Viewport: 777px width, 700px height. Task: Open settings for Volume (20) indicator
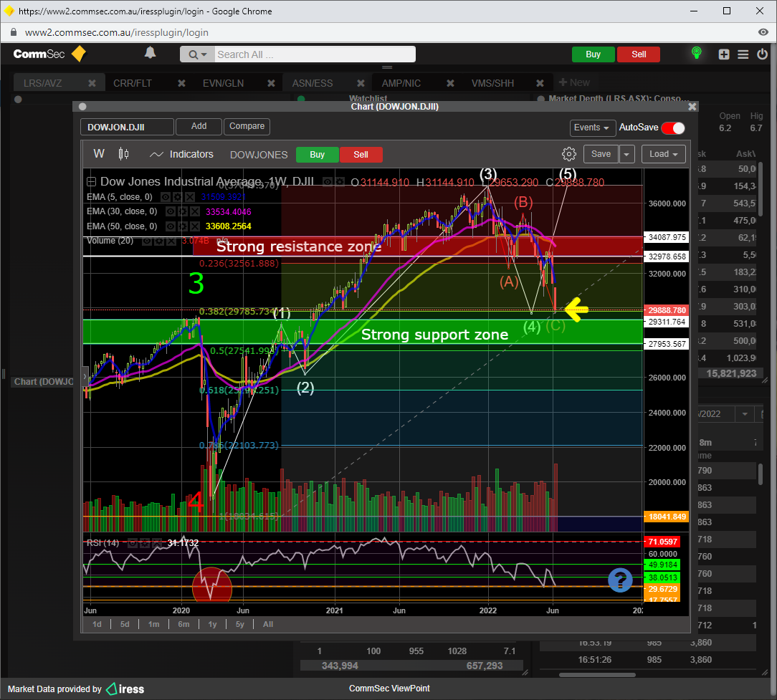tap(158, 241)
